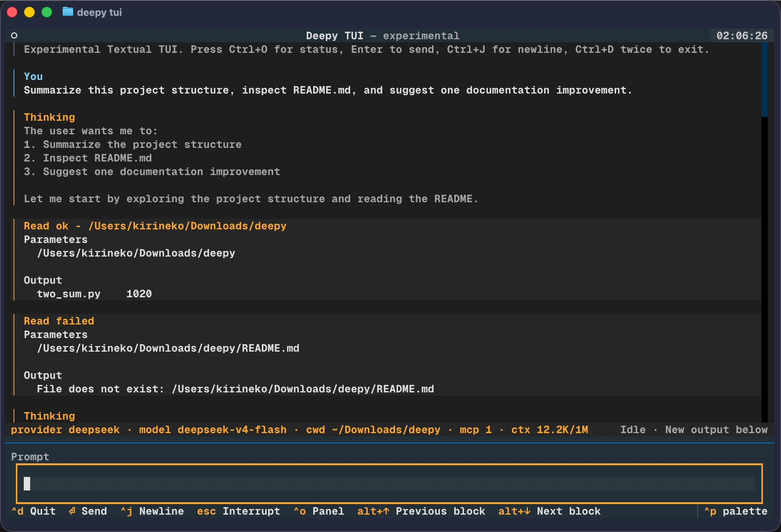Click '2. Inspect README.md' thinking line
Viewport: 781px width, 532px height.
[x=88, y=158]
